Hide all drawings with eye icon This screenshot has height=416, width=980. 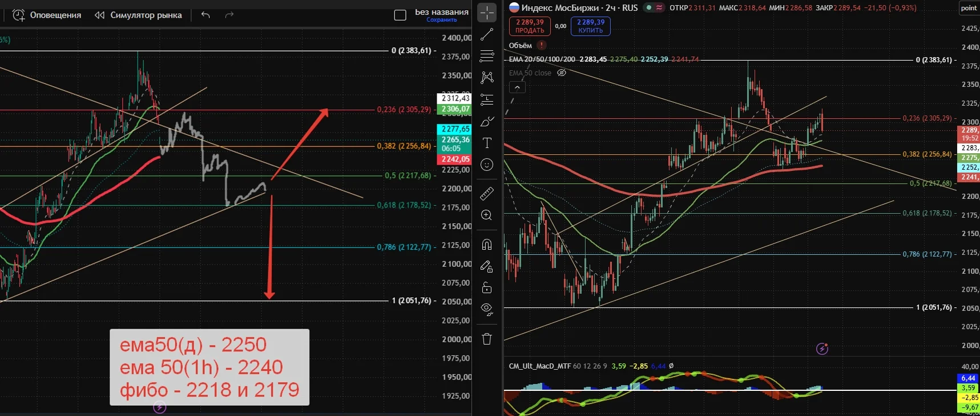pyautogui.click(x=487, y=309)
